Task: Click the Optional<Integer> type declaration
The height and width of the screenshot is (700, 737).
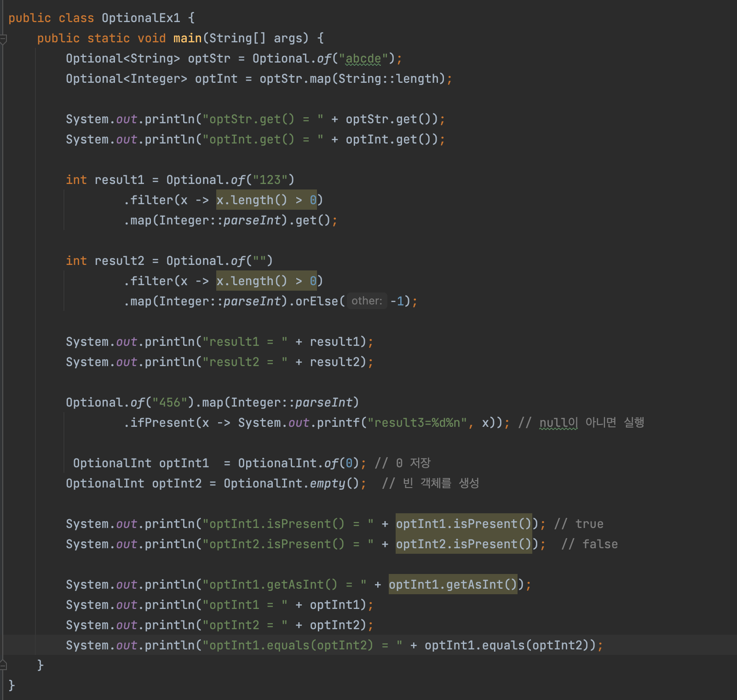Action: (127, 79)
